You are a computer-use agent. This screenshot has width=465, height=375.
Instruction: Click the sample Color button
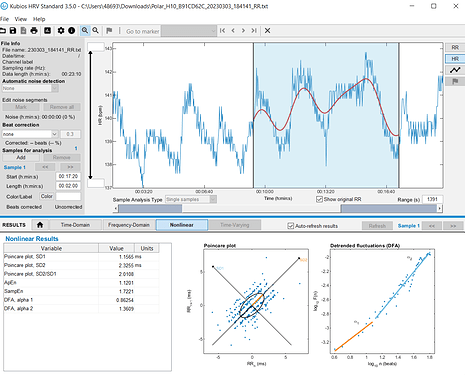click(47, 196)
